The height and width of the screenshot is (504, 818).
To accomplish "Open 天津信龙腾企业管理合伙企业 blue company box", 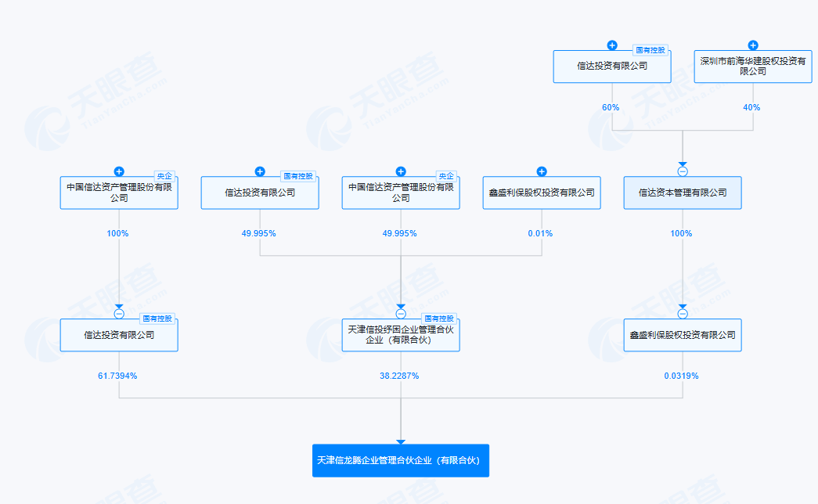I will (400, 460).
